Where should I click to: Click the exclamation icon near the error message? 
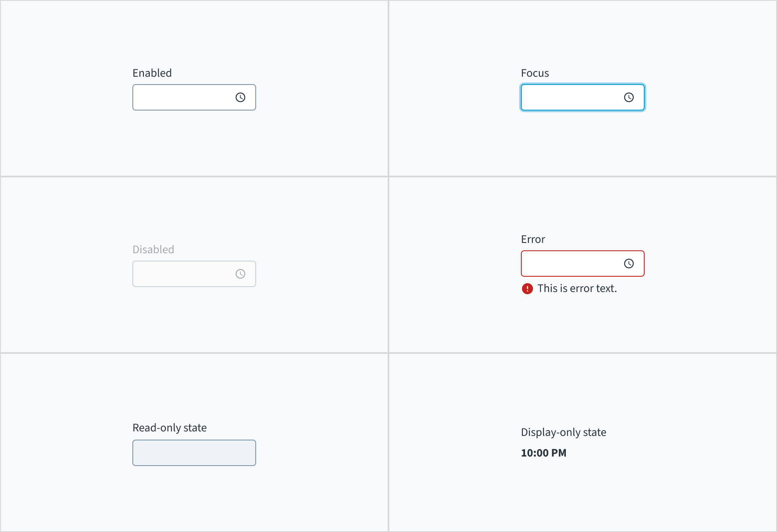pos(527,289)
